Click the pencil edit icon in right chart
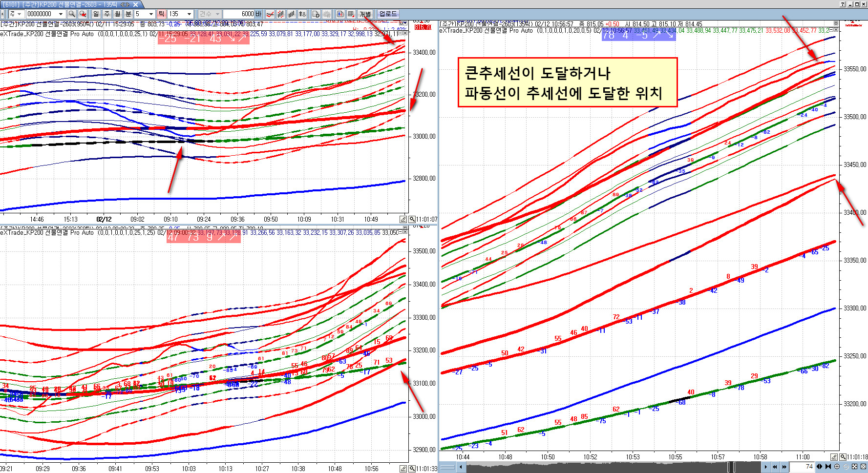Screen dimensions: 868x473 [x=834, y=457]
